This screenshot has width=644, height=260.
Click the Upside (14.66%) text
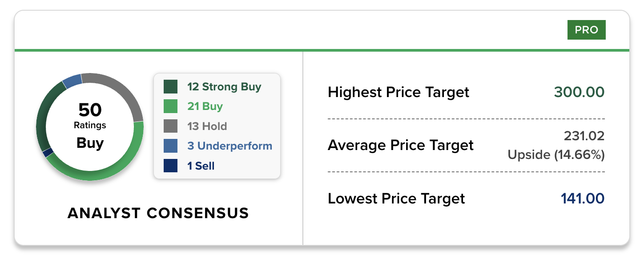point(556,155)
